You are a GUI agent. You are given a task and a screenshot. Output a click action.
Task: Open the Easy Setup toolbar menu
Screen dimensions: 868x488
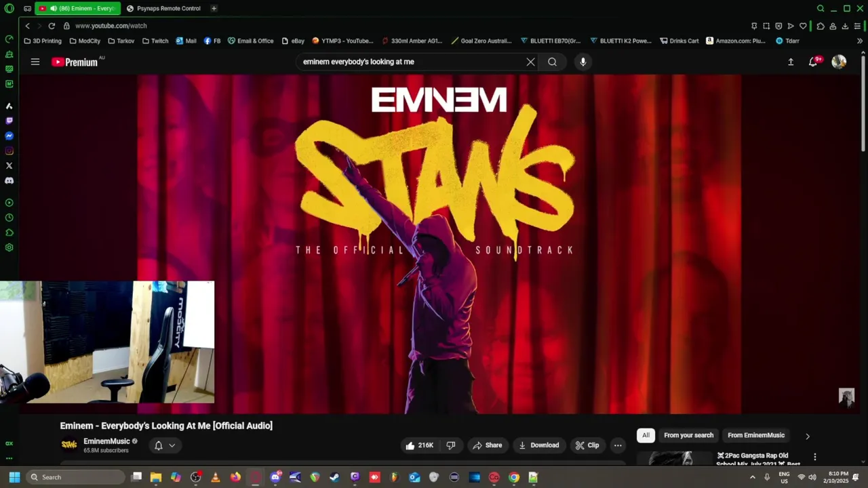coord(858,26)
